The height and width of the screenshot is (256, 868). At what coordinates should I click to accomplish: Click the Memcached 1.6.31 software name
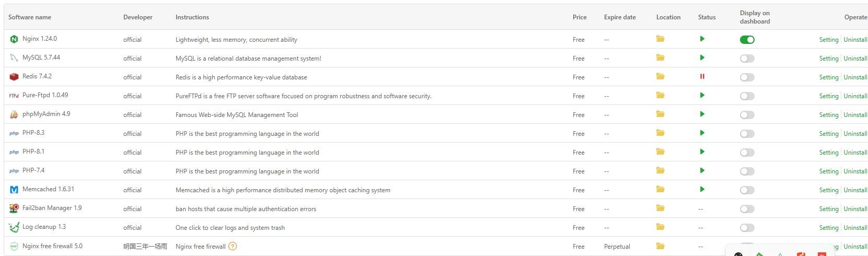click(48, 189)
